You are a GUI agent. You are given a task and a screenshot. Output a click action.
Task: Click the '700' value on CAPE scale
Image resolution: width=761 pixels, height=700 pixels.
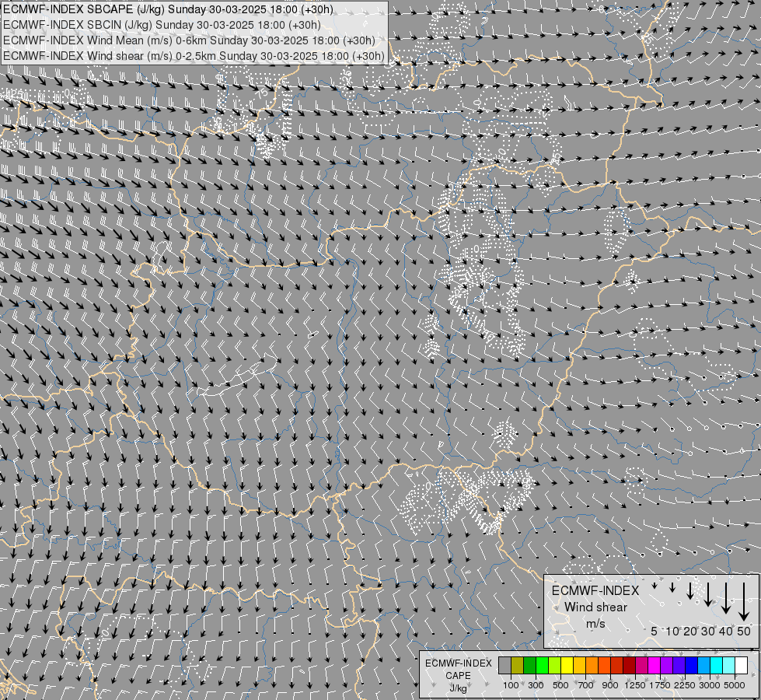pos(585,685)
